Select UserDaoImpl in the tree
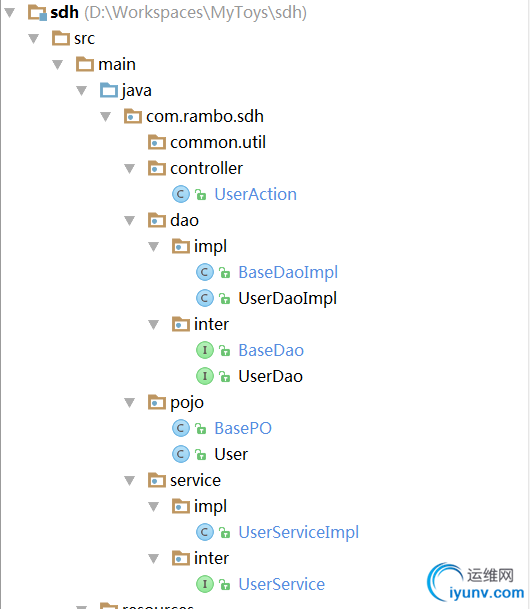This screenshot has width=530, height=609. pyautogui.click(x=288, y=298)
